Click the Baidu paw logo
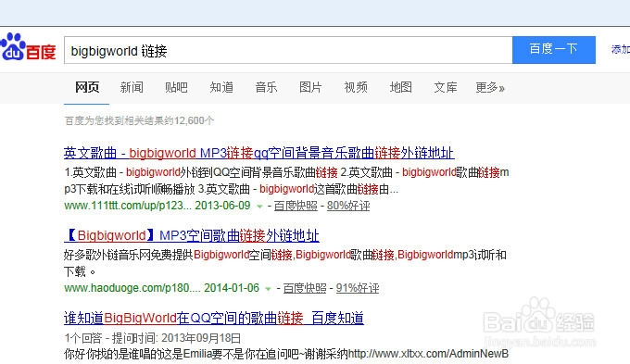The height and width of the screenshot is (364, 630). [x=28, y=47]
